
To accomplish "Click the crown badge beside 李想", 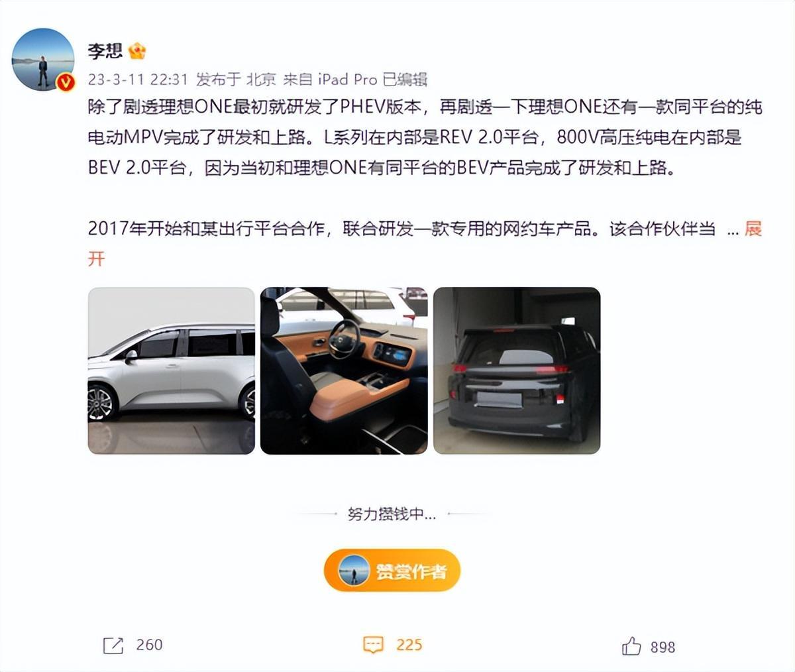I will (x=137, y=50).
